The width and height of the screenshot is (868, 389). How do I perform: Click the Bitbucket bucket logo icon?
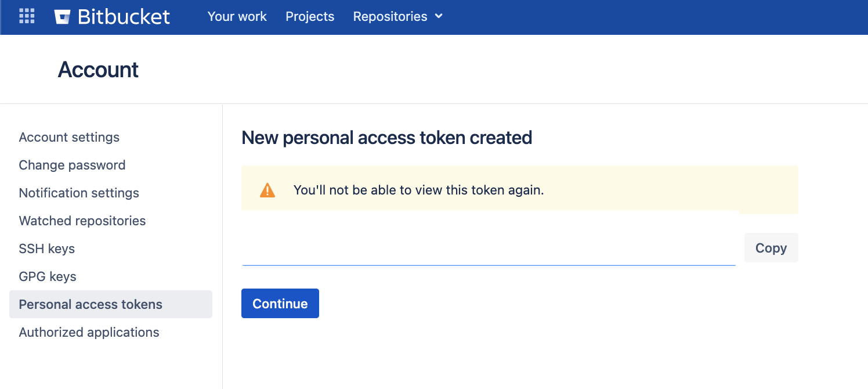click(63, 17)
